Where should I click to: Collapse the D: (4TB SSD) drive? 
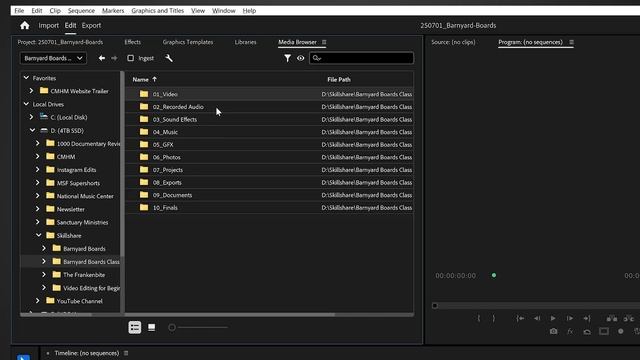(x=32, y=130)
